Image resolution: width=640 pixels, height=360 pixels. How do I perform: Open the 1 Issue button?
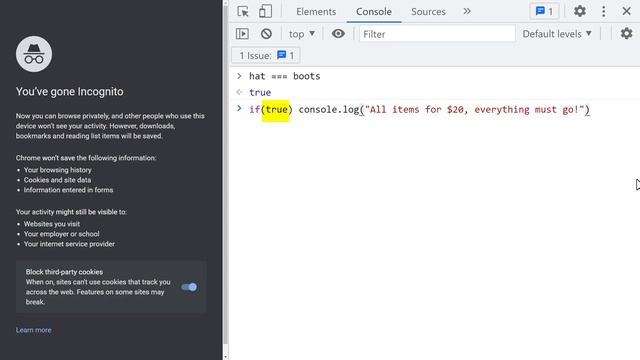[266, 56]
